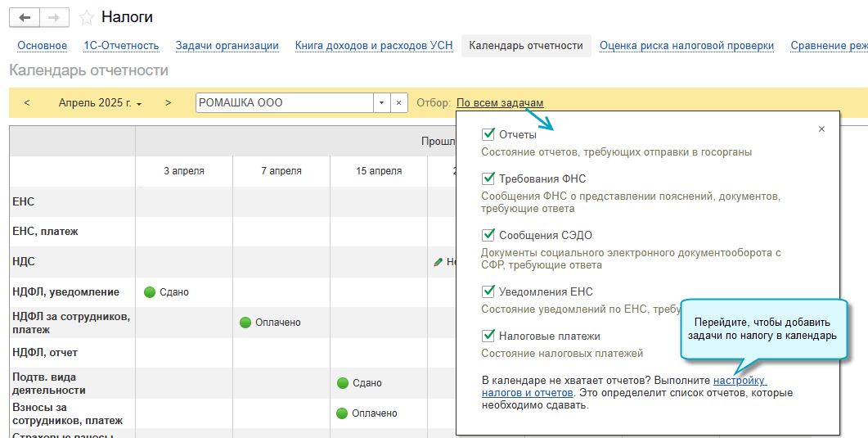Open the По всем задачам filter
Image resolution: width=868 pixels, height=438 pixels.
(x=499, y=103)
